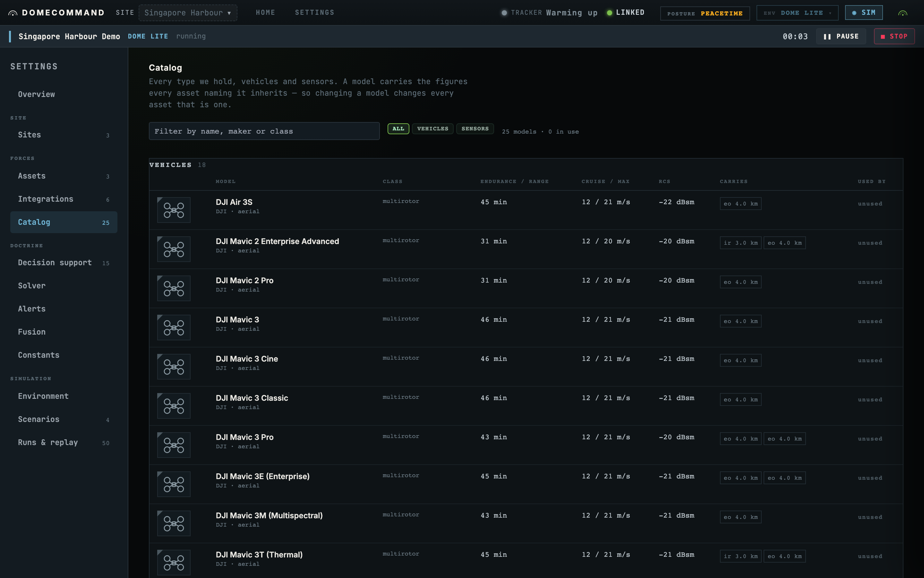Select the DJI Mavic 2 Pro drone icon
This screenshot has height=578, width=924.
174,288
